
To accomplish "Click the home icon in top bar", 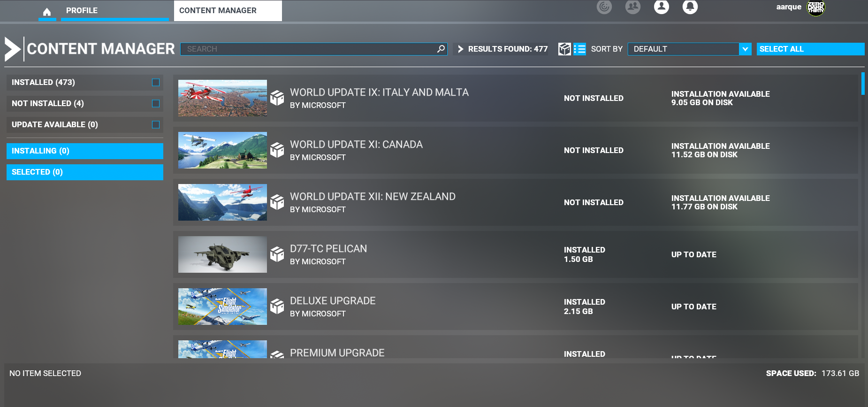I will pos(47,12).
